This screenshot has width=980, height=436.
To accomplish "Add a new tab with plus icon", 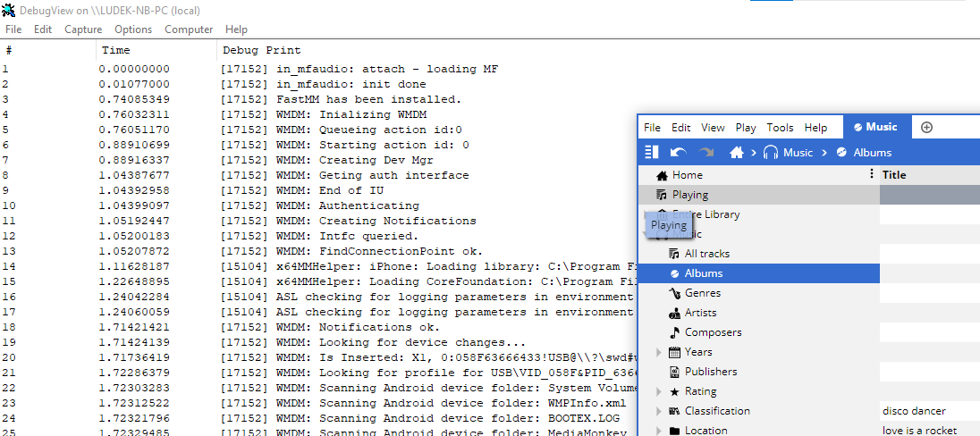I will [x=926, y=127].
